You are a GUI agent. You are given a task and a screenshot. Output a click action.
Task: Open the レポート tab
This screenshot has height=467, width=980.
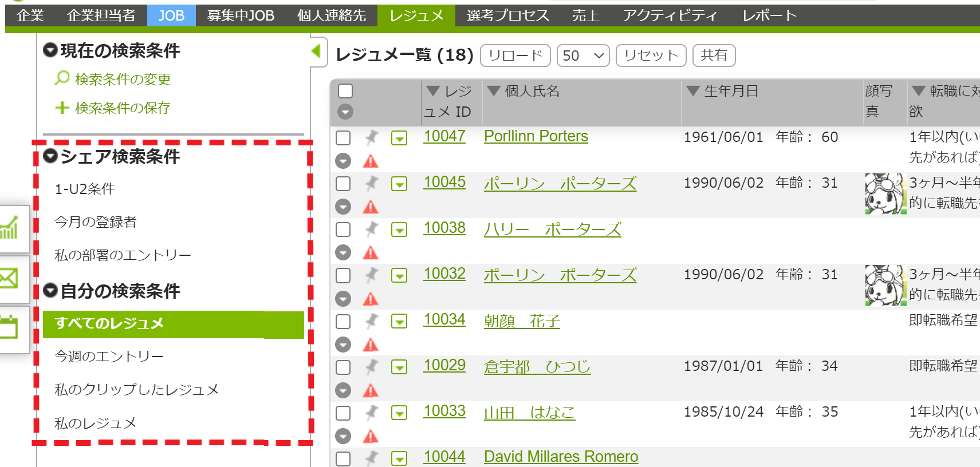[x=769, y=15]
